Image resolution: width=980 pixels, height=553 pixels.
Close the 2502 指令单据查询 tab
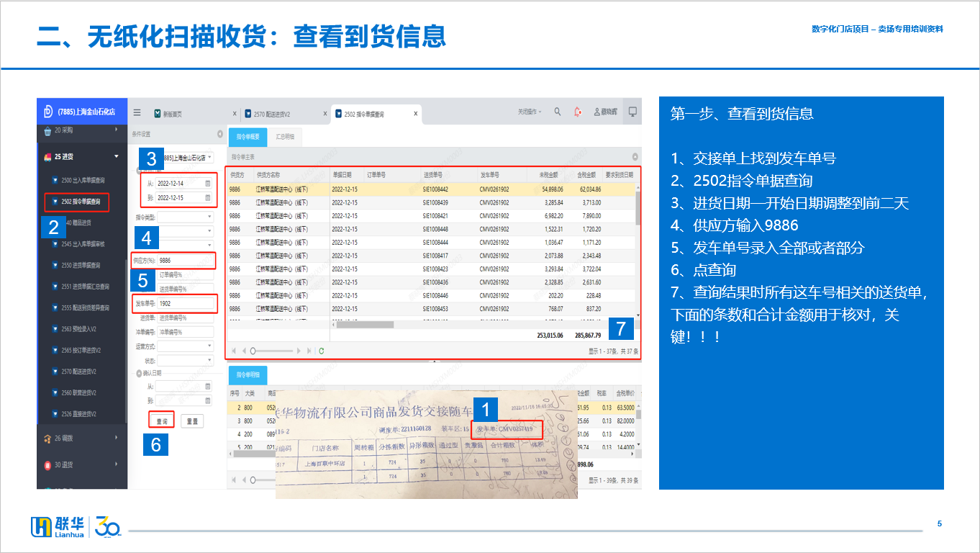415,114
